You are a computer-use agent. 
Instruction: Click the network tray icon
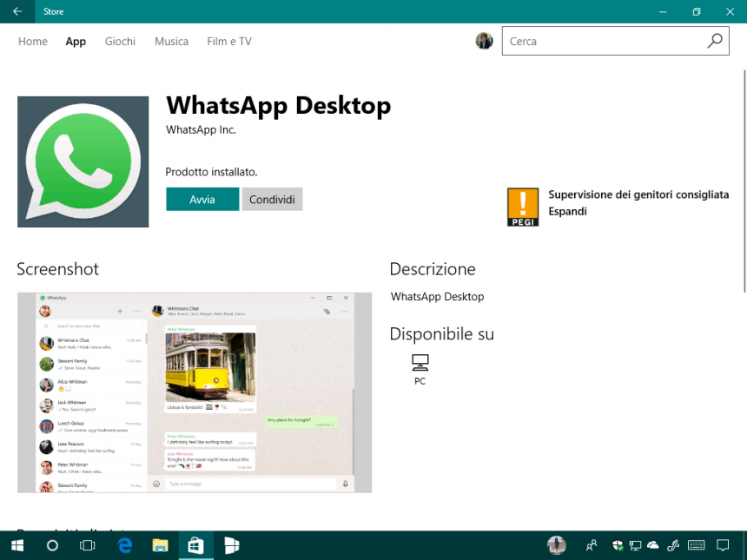[635, 545]
